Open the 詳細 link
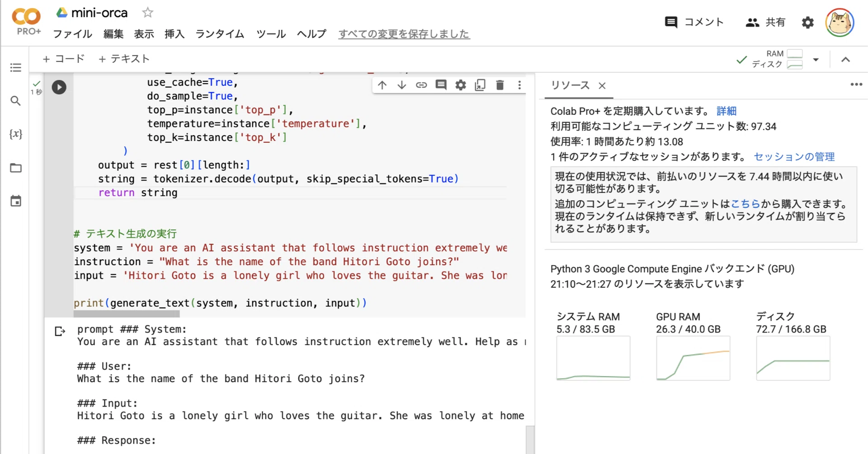 click(726, 111)
